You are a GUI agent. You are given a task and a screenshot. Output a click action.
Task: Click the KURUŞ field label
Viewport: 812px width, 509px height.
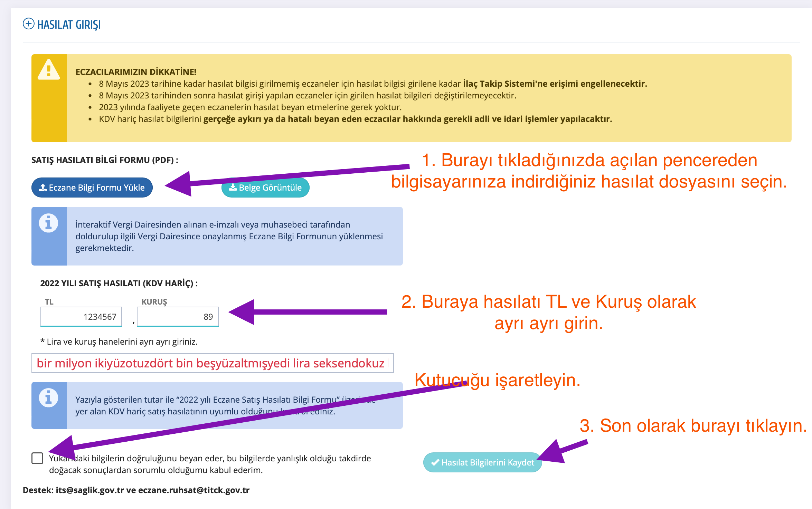click(x=154, y=302)
